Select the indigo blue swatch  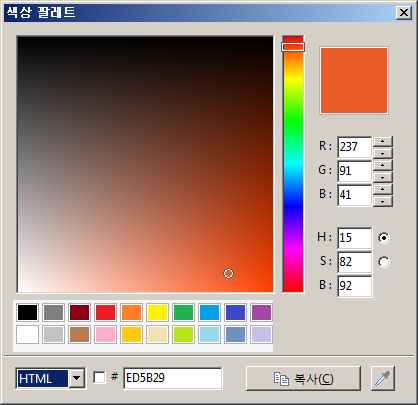tap(235, 313)
